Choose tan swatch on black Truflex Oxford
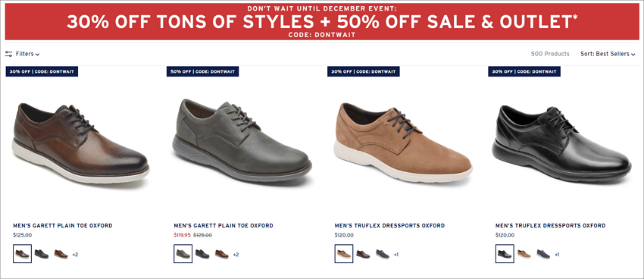 [524, 254]
